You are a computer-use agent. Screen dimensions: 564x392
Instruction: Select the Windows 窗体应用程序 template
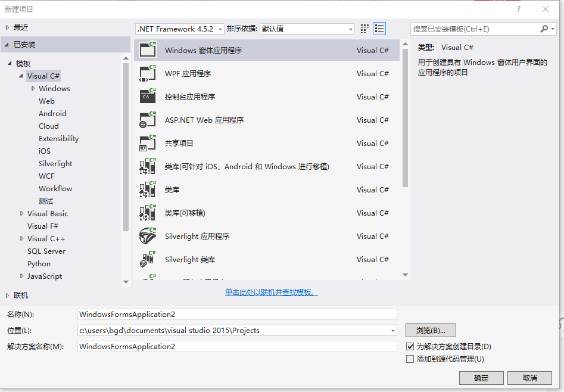pyautogui.click(x=238, y=50)
